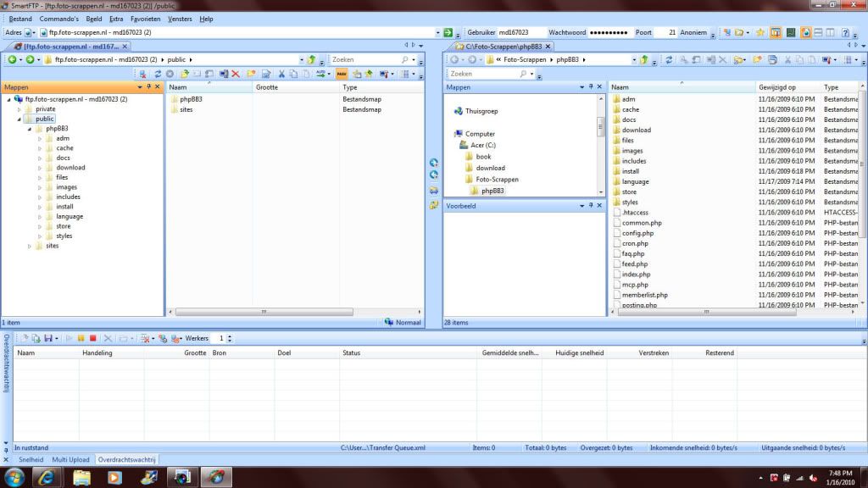
Task: Click the Status column header in queue
Action: tap(408, 352)
